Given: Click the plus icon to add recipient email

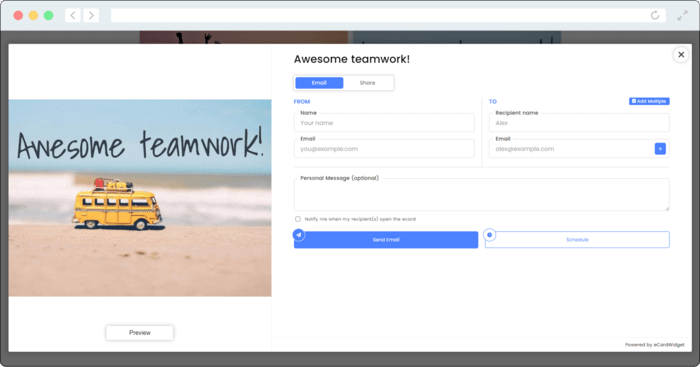Looking at the screenshot, I should coord(660,149).
